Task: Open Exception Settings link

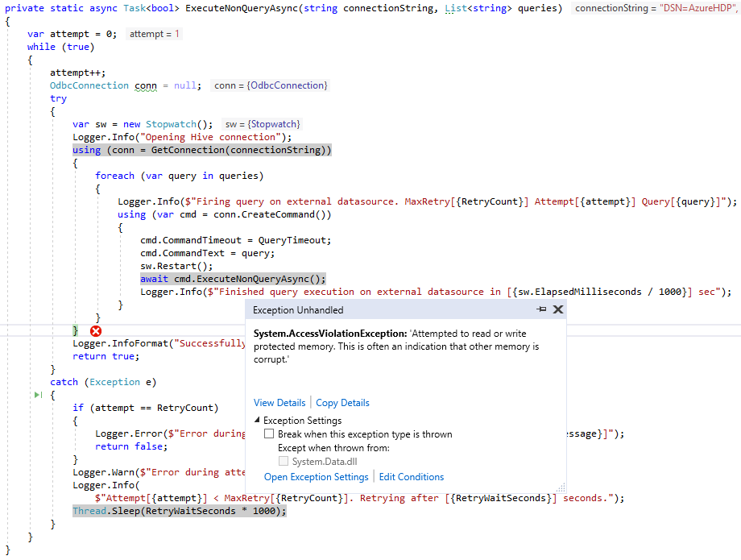Action: [317, 477]
